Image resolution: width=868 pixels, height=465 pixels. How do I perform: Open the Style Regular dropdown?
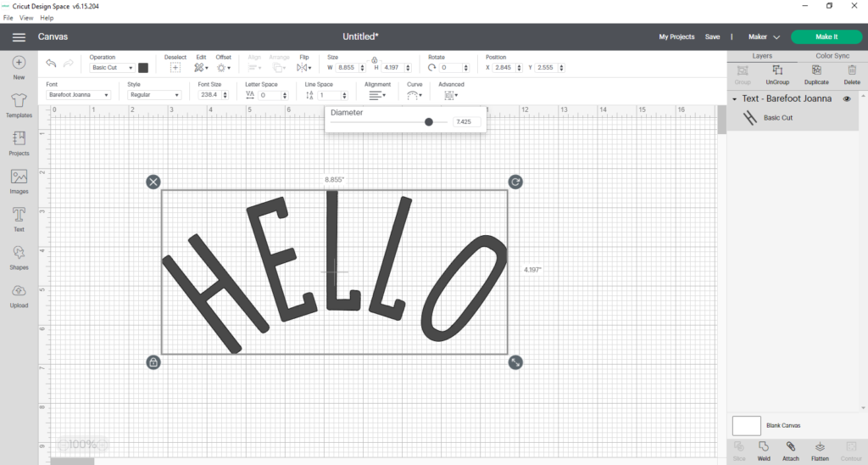click(154, 95)
